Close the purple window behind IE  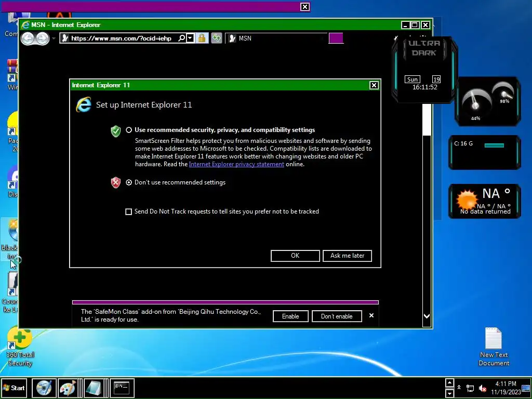(304, 7)
